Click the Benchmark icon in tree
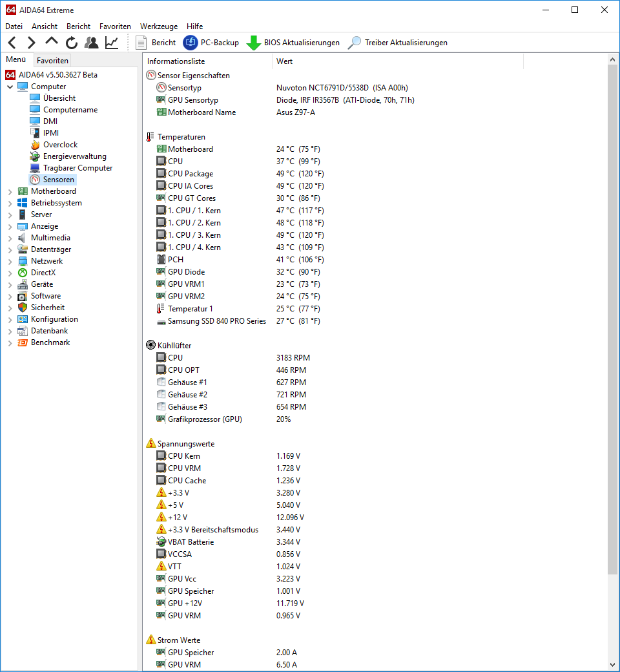Viewport: 620px width, 672px height. pyautogui.click(x=23, y=342)
